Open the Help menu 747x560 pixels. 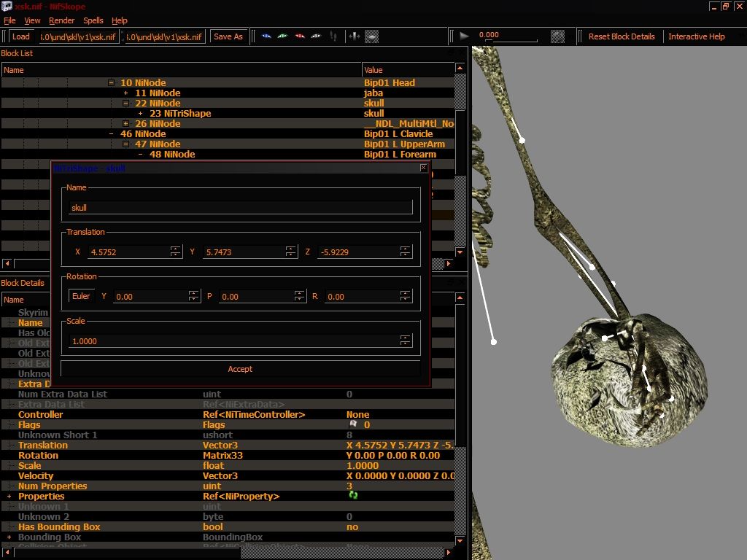tap(120, 20)
